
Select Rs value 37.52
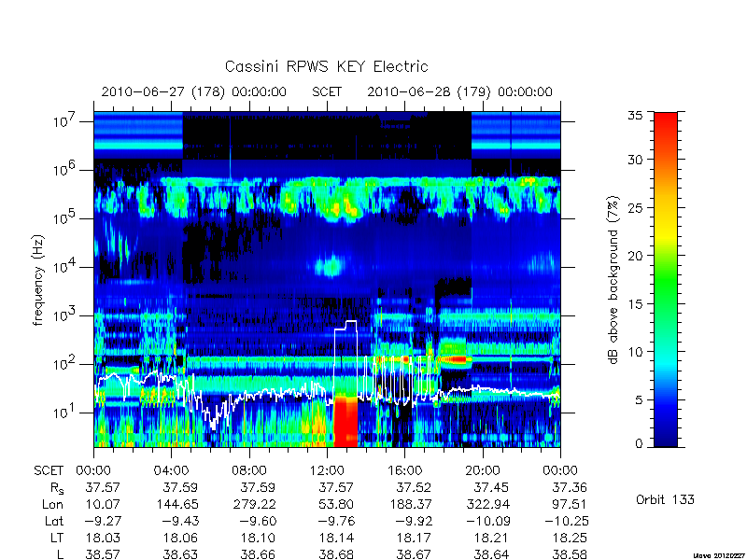414,487
